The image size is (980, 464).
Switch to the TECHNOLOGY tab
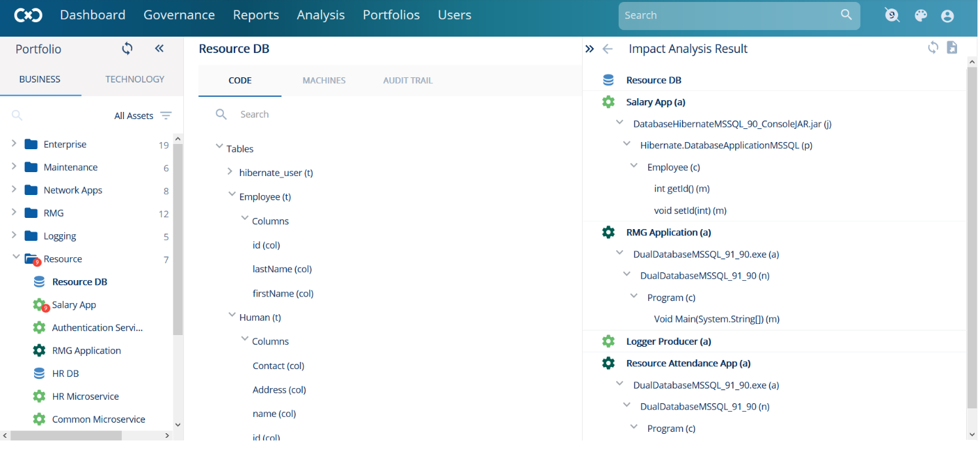[x=134, y=79]
